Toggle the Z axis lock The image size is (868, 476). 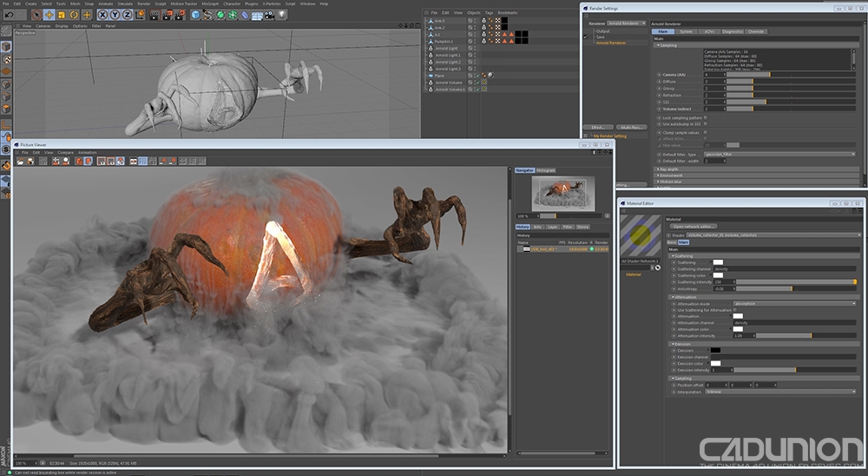pyautogui.click(x=127, y=15)
